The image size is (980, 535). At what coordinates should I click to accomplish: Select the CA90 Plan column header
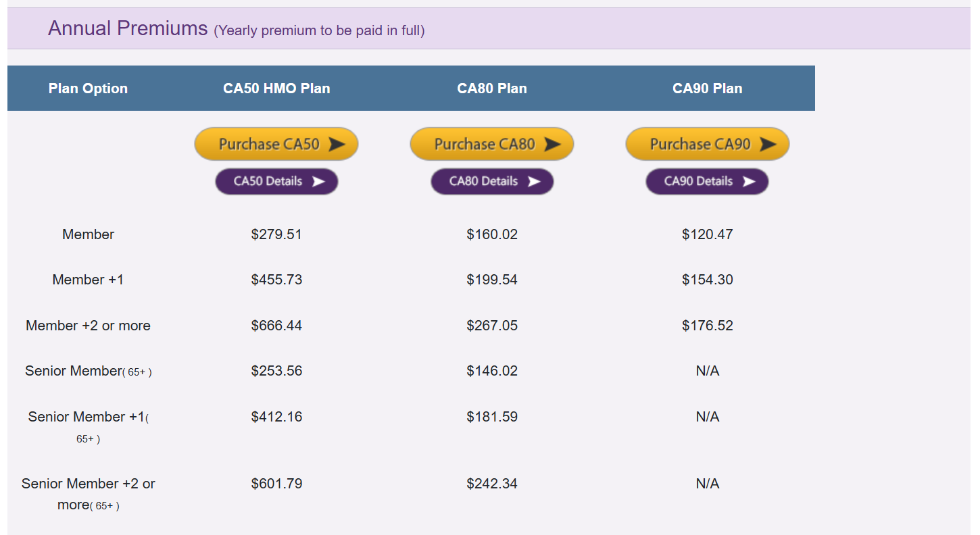click(x=708, y=88)
